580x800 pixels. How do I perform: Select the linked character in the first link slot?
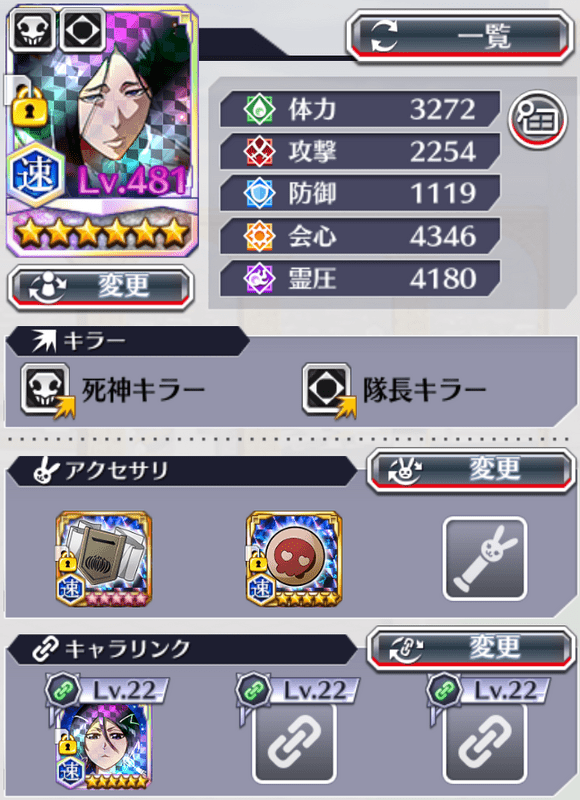click(x=104, y=746)
